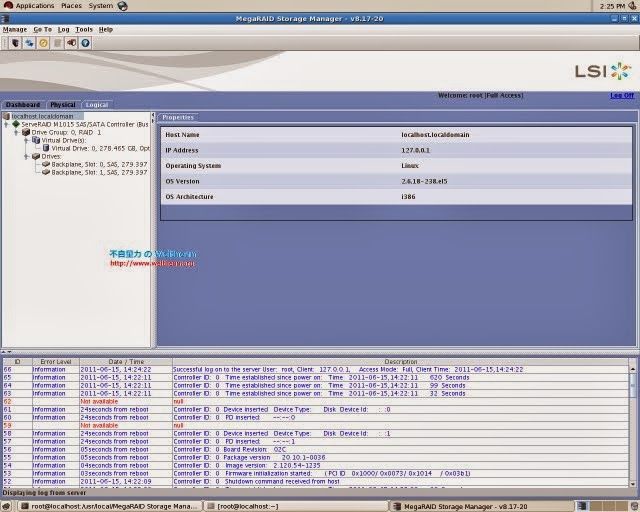Screen dimensions: 640x512
Task: Click the OS Version value 2.6.18-238.el5
Action: pos(424,181)
